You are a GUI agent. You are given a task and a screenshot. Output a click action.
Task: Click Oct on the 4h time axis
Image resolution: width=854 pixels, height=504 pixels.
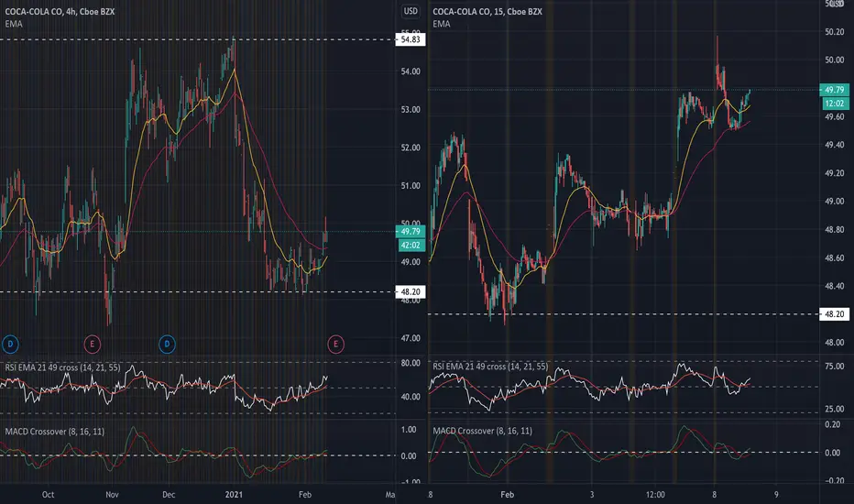(x=48, y=495)
